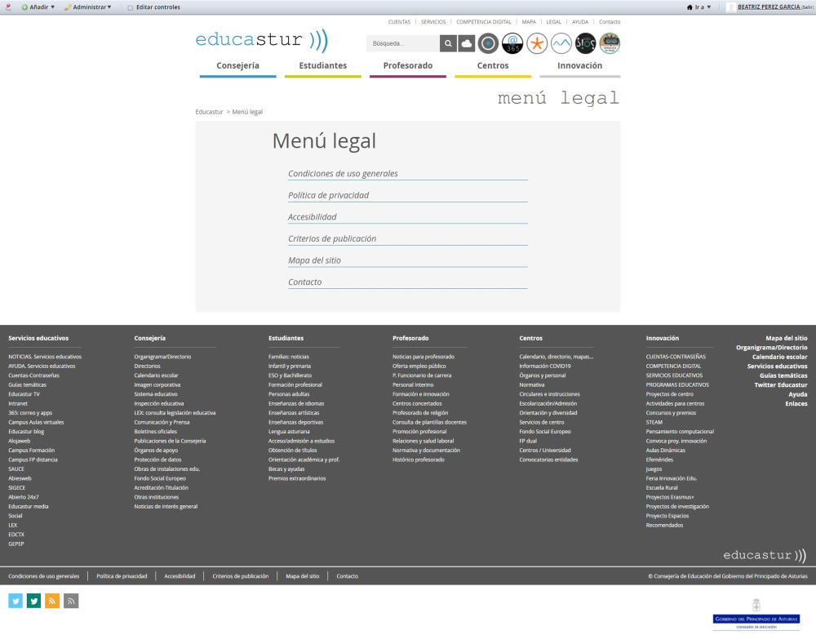Click the orange asterisk icon

(x=537, y=43)
